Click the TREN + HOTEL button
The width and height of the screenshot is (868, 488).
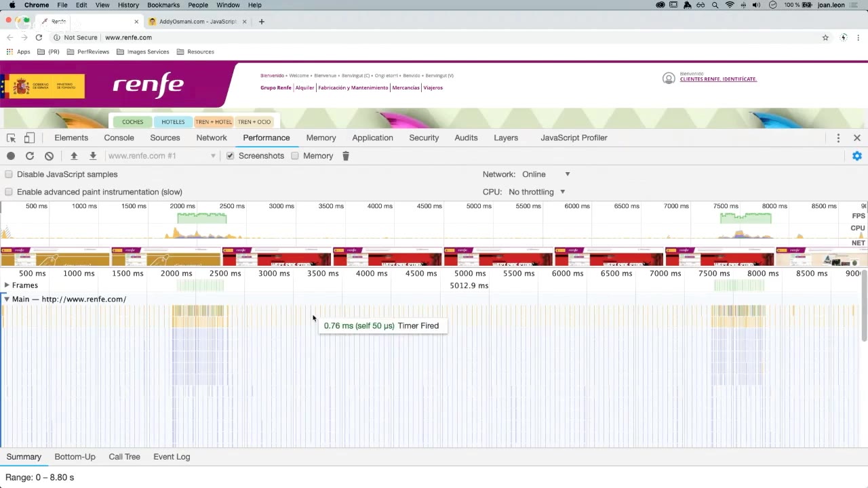(214, 122)
